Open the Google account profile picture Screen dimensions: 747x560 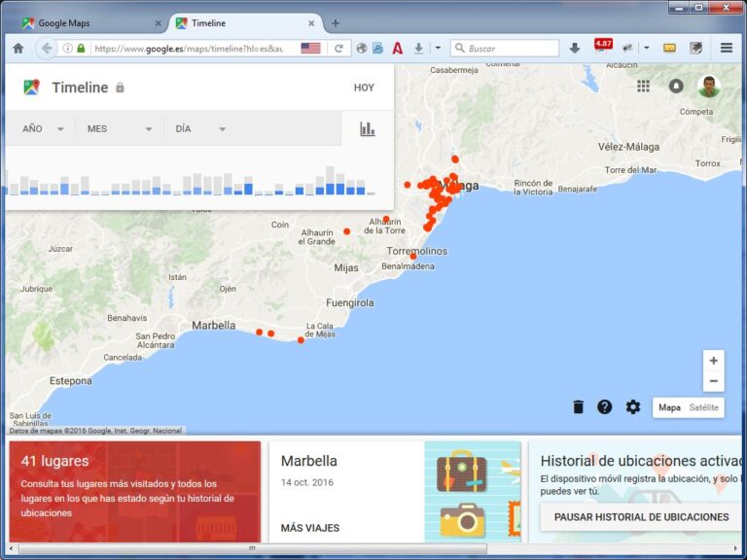click(708, 87)
